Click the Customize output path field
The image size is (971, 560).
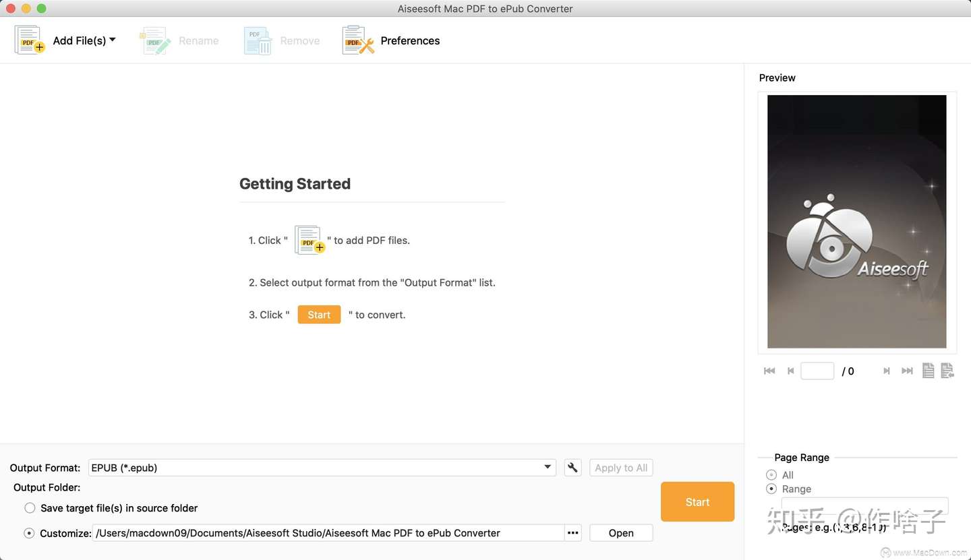328,533
